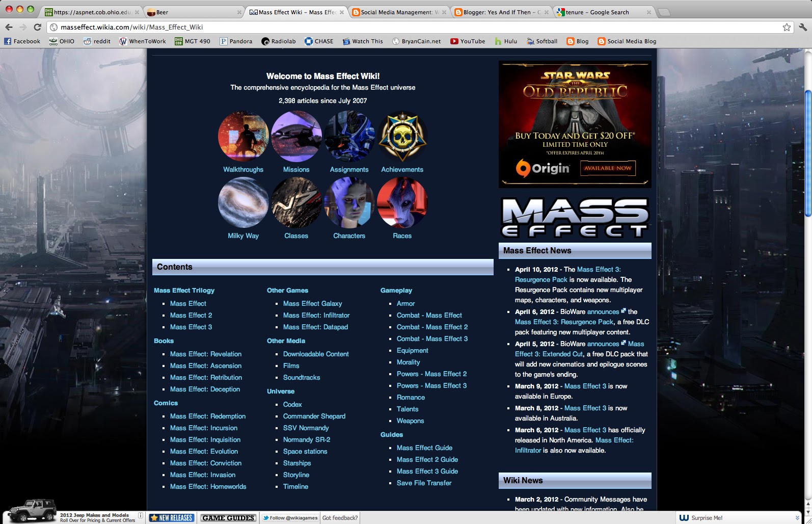Screen dimensions: 812x524
Task: Open WhenToWork bookmark
Action: pos(143,41)
